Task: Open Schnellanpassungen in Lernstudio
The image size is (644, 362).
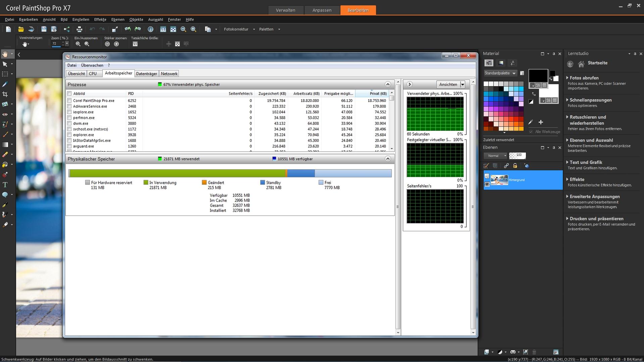Action: coord(590,100)
